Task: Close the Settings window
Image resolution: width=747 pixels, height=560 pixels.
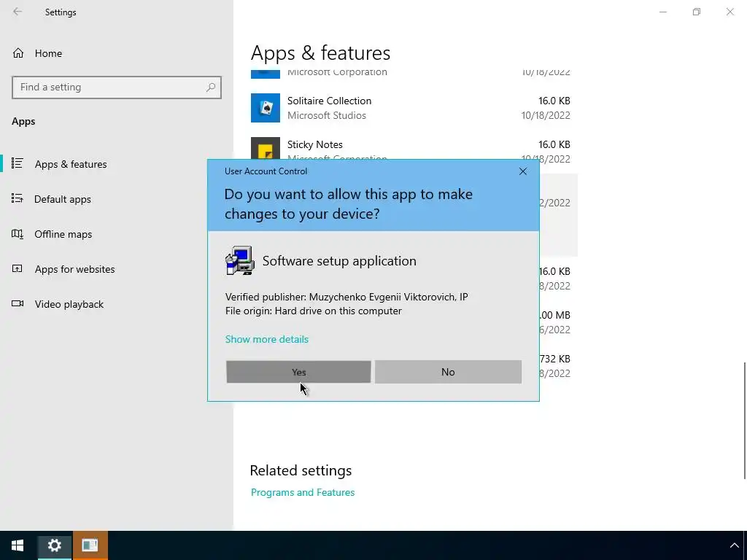Action: tap(729, 12)
